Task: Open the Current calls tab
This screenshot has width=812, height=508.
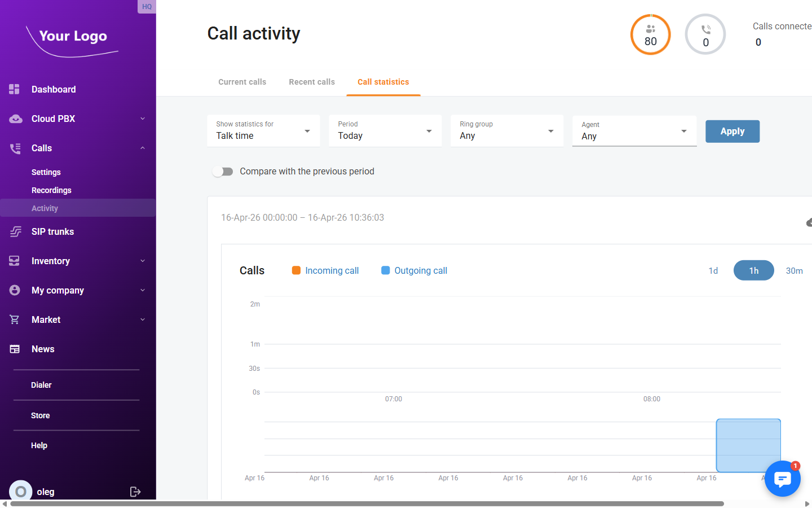Action: (242, 82)
